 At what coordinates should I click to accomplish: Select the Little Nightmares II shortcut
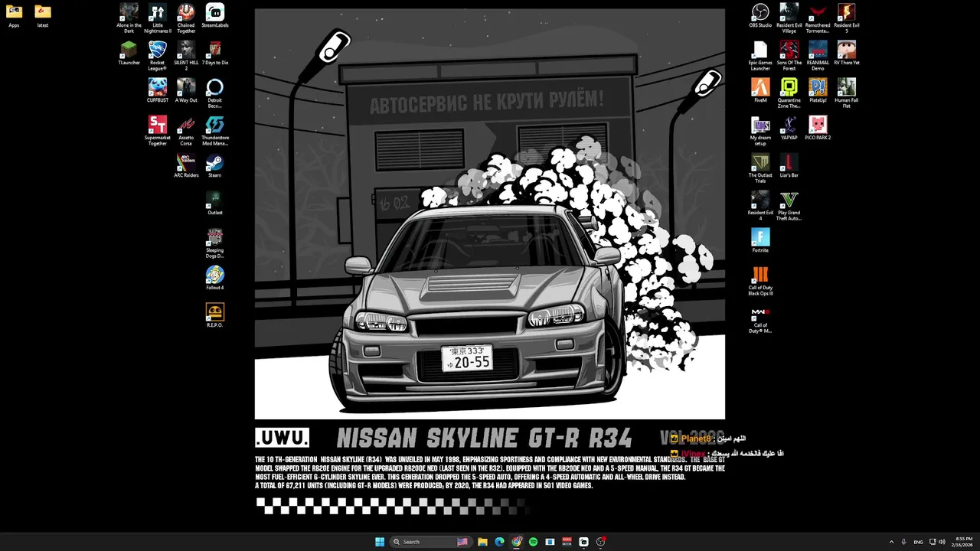[x=158, y=18]
